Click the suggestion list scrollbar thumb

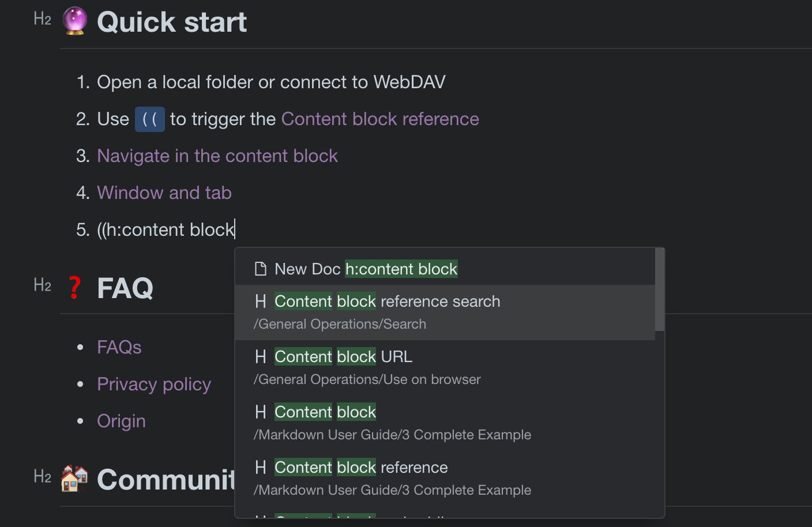[660, 290]
